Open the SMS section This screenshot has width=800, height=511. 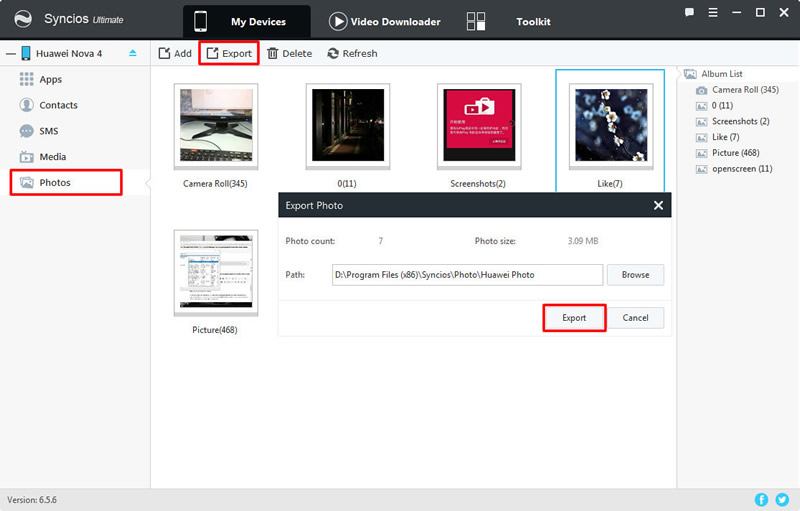(x=39, y=131)
